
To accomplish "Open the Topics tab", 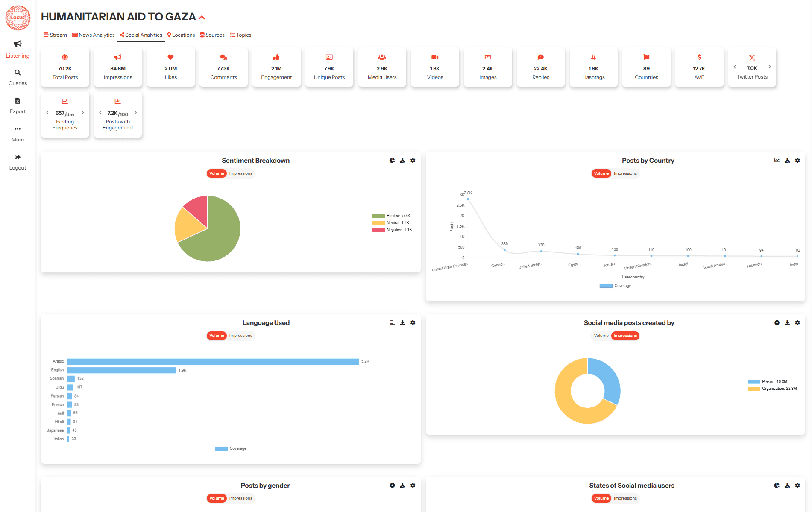I will 241,35.
